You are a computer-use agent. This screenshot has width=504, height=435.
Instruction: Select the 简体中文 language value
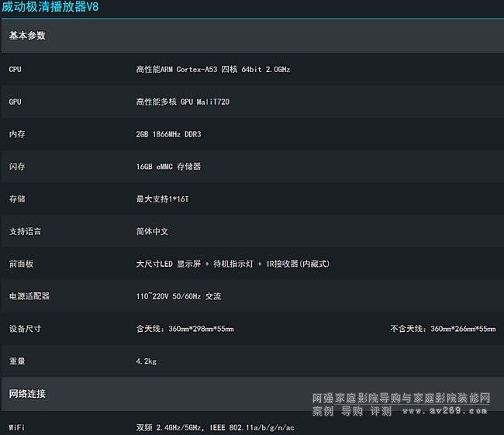pyautogui.click(x=152, y=232)
